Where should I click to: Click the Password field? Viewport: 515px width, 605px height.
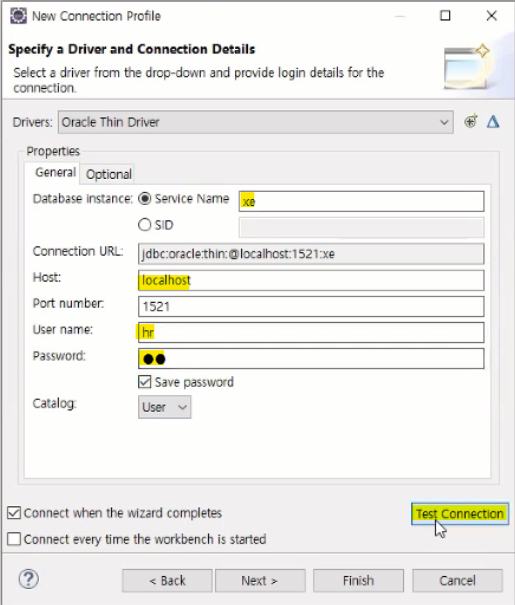click(311, 359)
